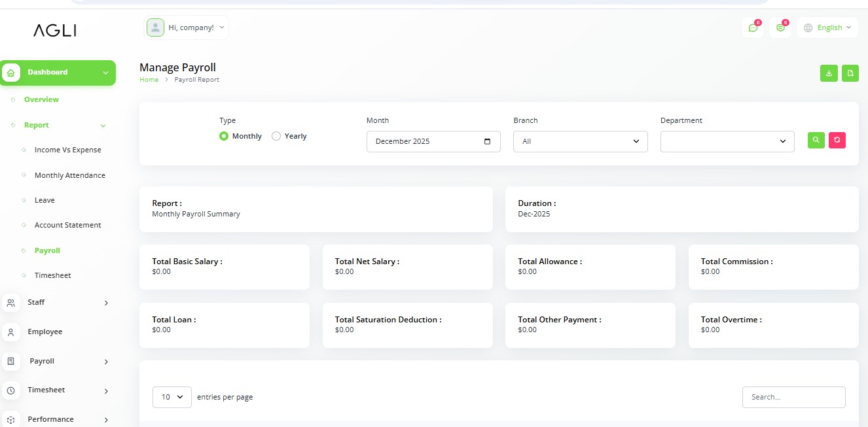Select the Monthly type radio button
The image size is (868, 427).
point(224,136)
